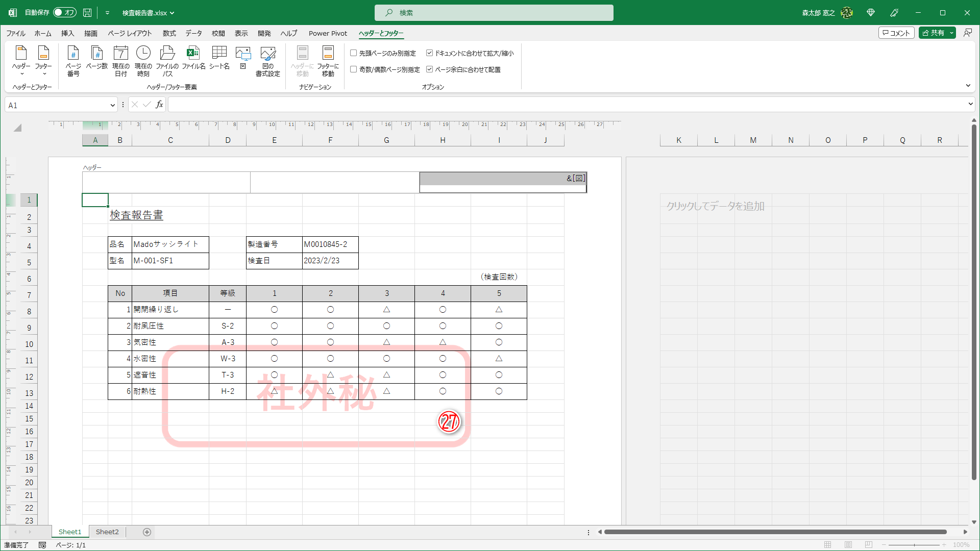Disable scale with document option
This screenshot has width=980, height=551.
429,53
